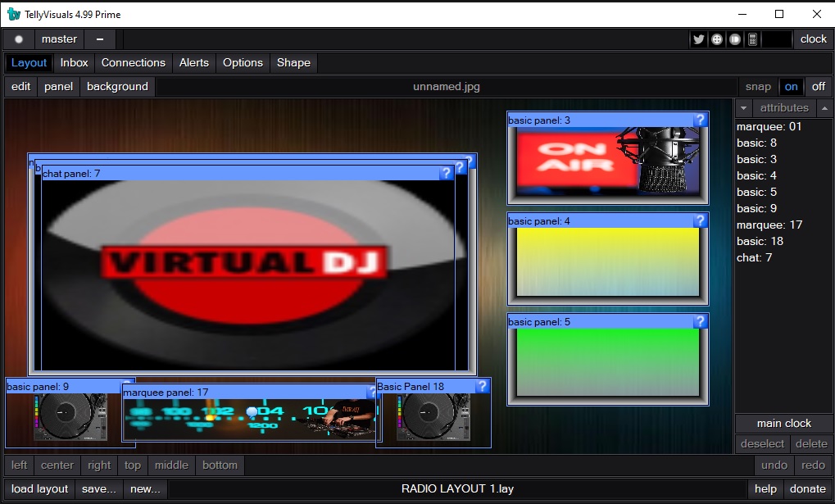Select basic: 18 in the attributes list
The width and height of the screenshot is (835, 504).
point(760,241)
